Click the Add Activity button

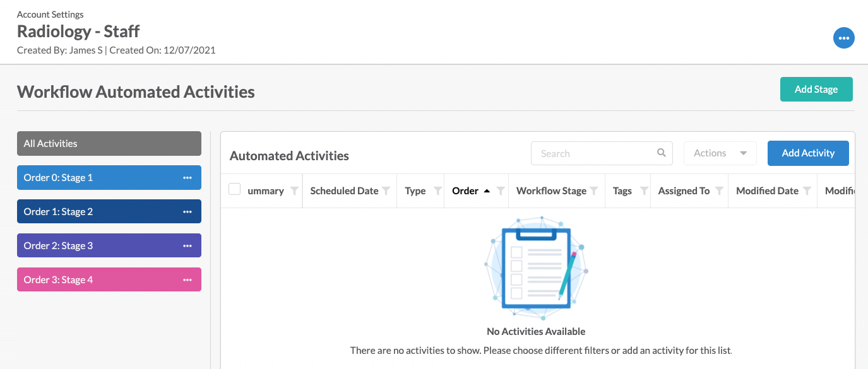(x=808, y=153)
